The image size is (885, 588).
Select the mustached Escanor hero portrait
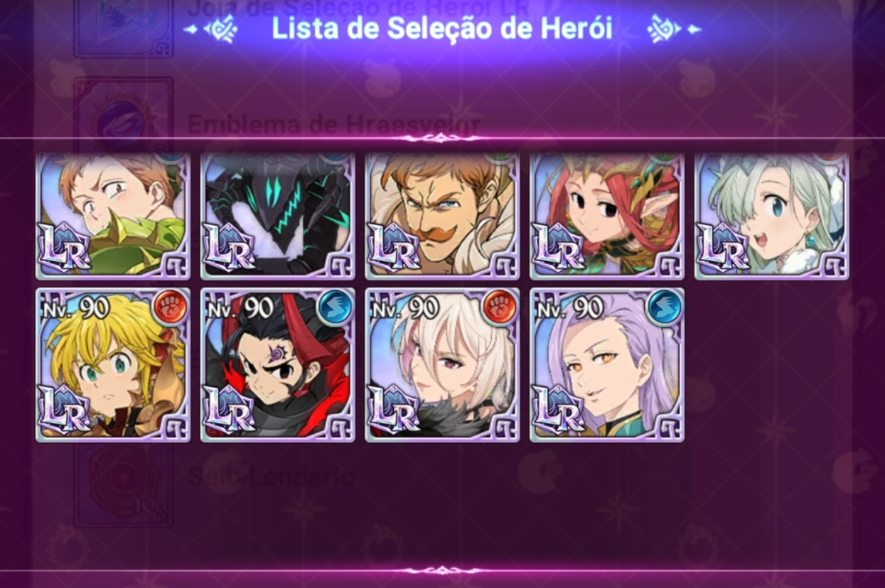click(442, 216)
